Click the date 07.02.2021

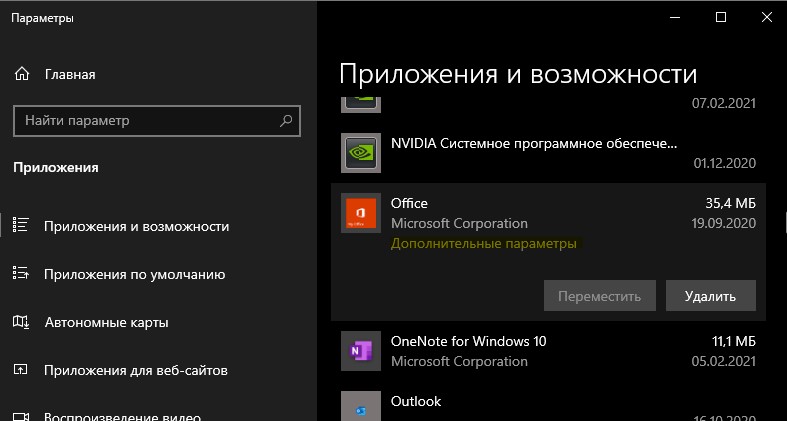click(723, 103)
